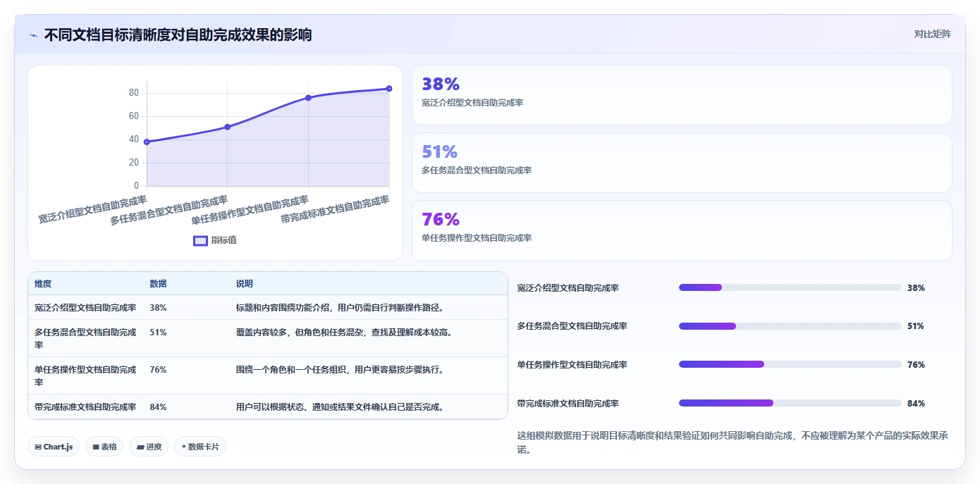The image size is (980, 484).
Task: Click the 51% data point on chart
Action: [x=228, y=127]
